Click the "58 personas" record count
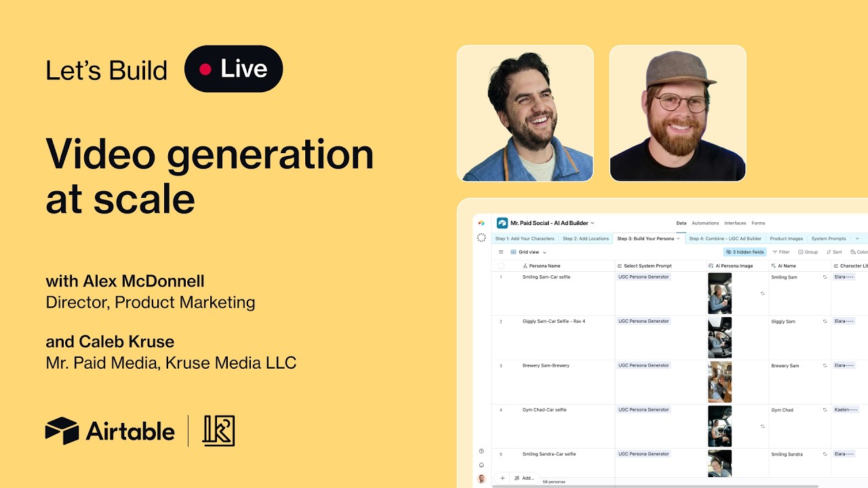868x488 pixels. click(x=554, y=482)
